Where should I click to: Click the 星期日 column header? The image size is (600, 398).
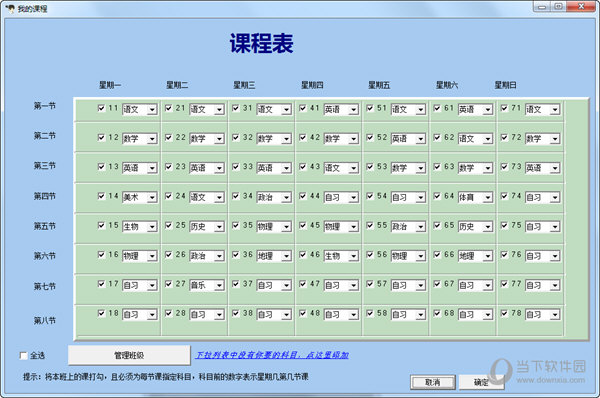click(x=505, y=85)
